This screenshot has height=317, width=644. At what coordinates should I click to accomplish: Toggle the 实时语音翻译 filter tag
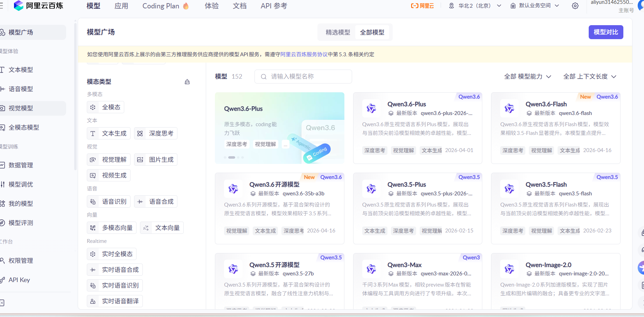[x=115, y=301]
